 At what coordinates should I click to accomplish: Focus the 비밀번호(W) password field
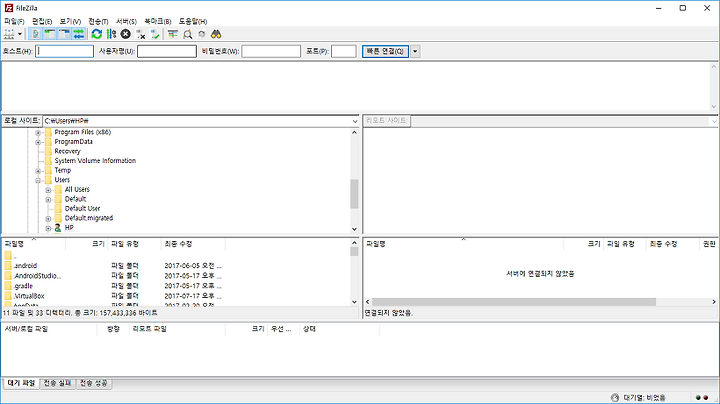click(x=271, y=51)
